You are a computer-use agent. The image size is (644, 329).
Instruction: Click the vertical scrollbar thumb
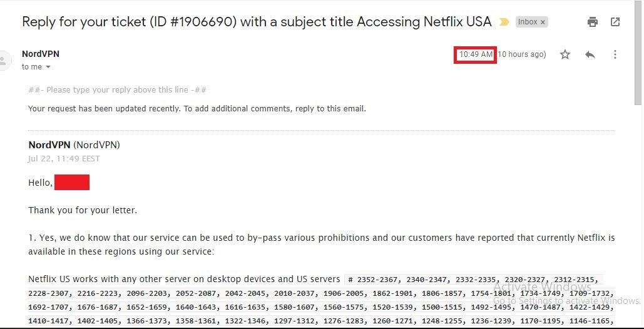pyautogui.click(x=637, y=53)
